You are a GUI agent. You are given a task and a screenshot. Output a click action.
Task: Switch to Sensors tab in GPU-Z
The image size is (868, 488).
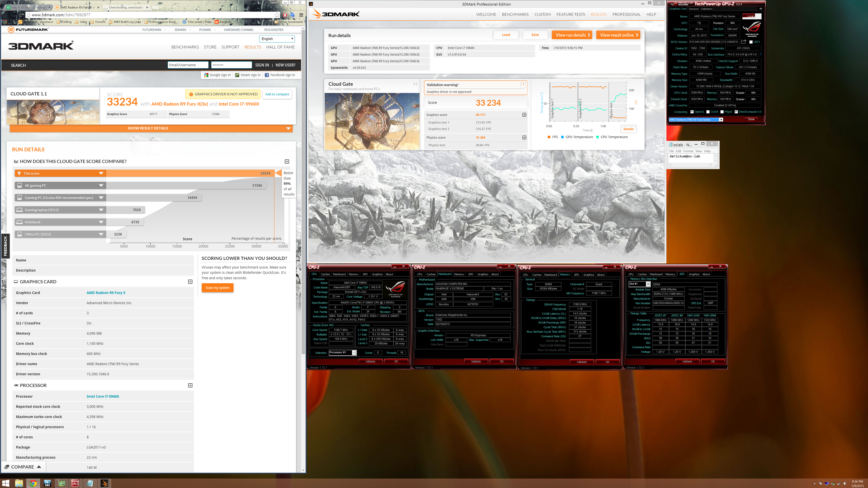pos(693,9)
